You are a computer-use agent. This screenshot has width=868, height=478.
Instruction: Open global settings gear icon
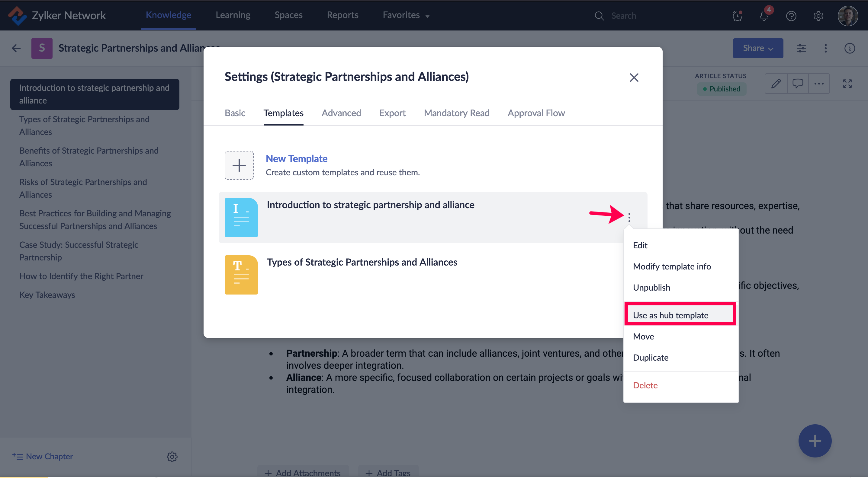pyautogui.click(x=818, y=16)
